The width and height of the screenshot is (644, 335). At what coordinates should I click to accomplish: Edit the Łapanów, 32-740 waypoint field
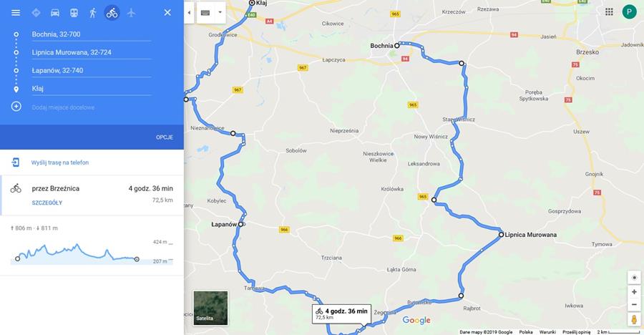(x=91, y=71)
